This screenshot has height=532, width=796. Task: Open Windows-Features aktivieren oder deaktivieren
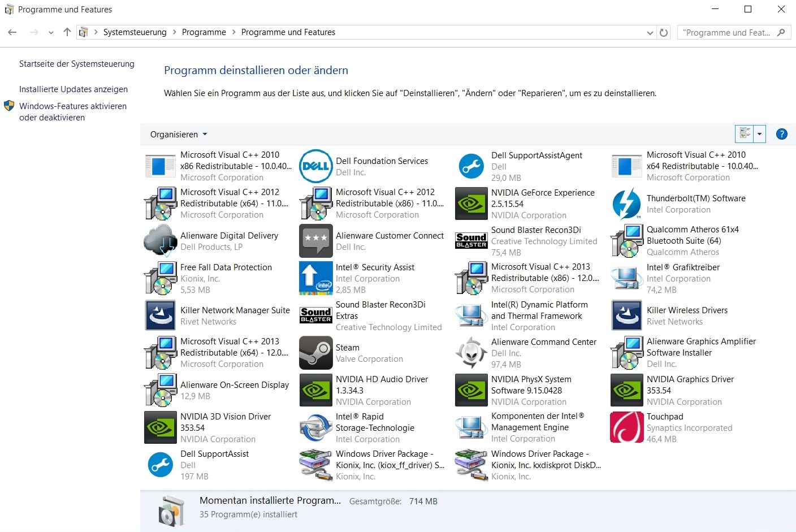click(73, 112)
